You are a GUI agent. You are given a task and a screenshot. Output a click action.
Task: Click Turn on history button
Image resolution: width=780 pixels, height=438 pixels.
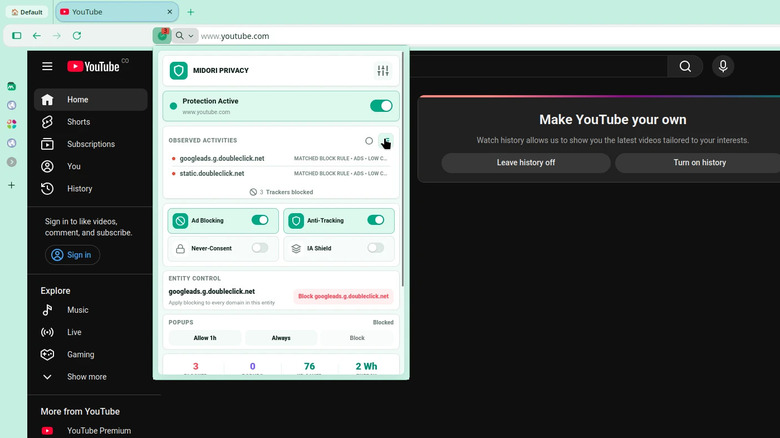tap(699, 163)
